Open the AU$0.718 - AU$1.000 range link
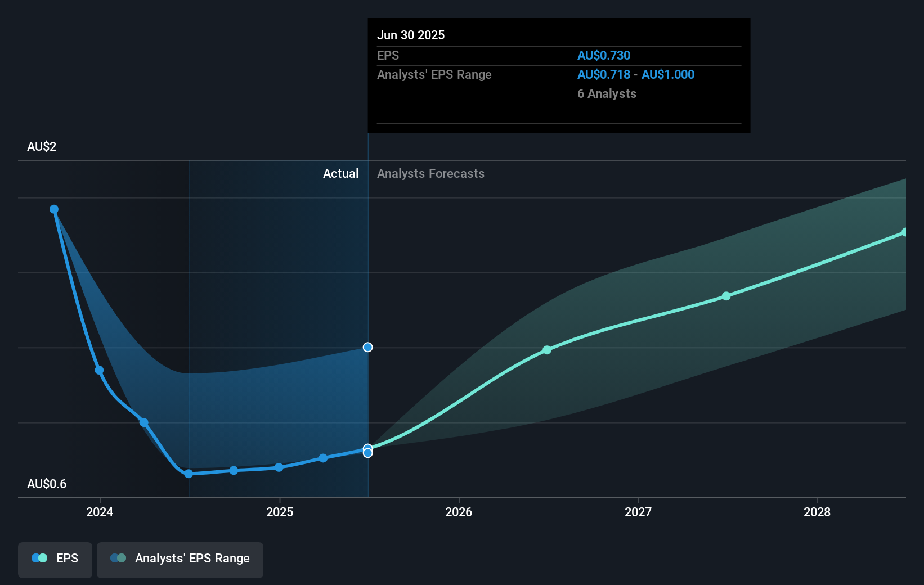924x585 pixels. 636,74
